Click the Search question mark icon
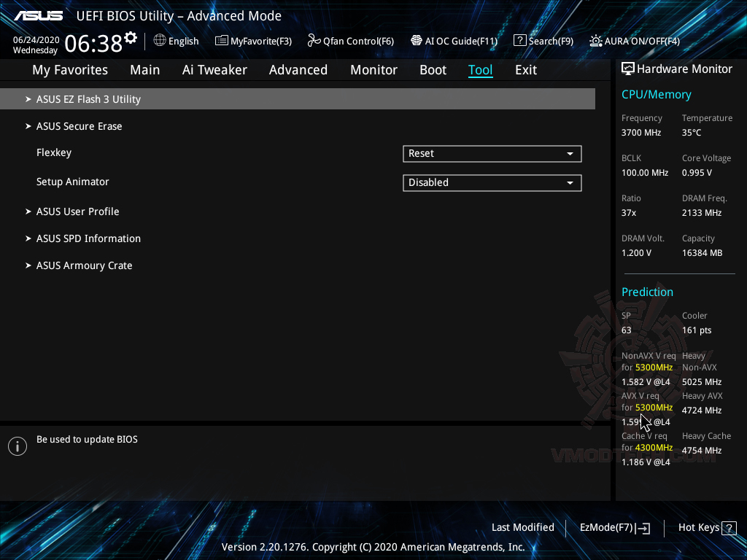747x560 pixels. click(x=519, y=41)
